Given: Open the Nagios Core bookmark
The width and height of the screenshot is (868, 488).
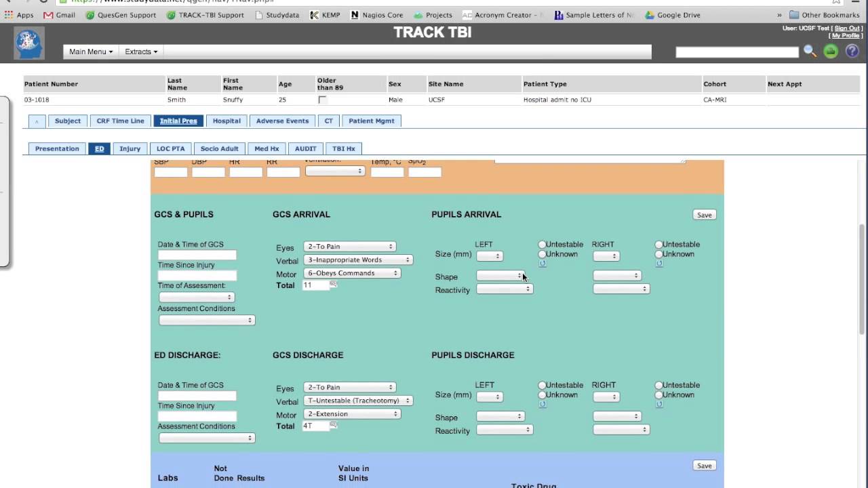Looking at the screenshot, I should tap(376, 15).
